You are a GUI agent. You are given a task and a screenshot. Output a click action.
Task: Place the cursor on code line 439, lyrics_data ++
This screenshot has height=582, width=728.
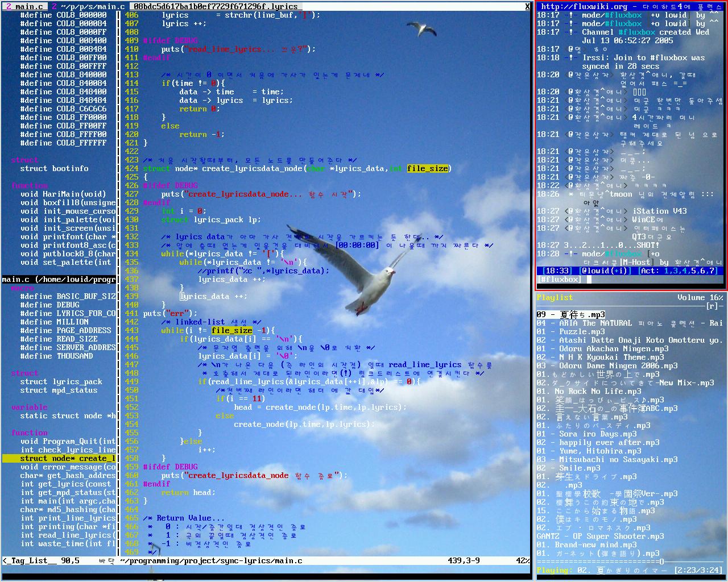tap(213, 296)
